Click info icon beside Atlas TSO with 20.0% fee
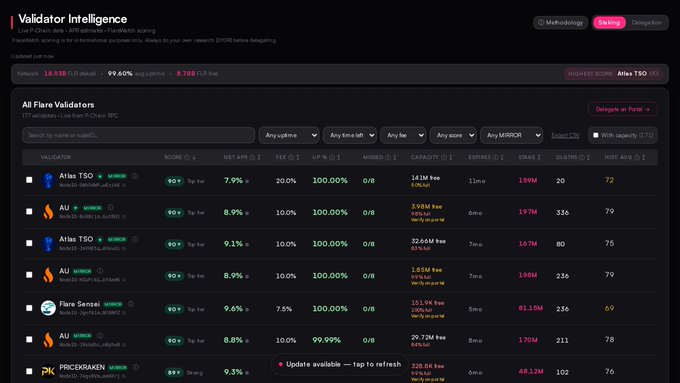Screen dimensions: 680x383 point(135,176)
